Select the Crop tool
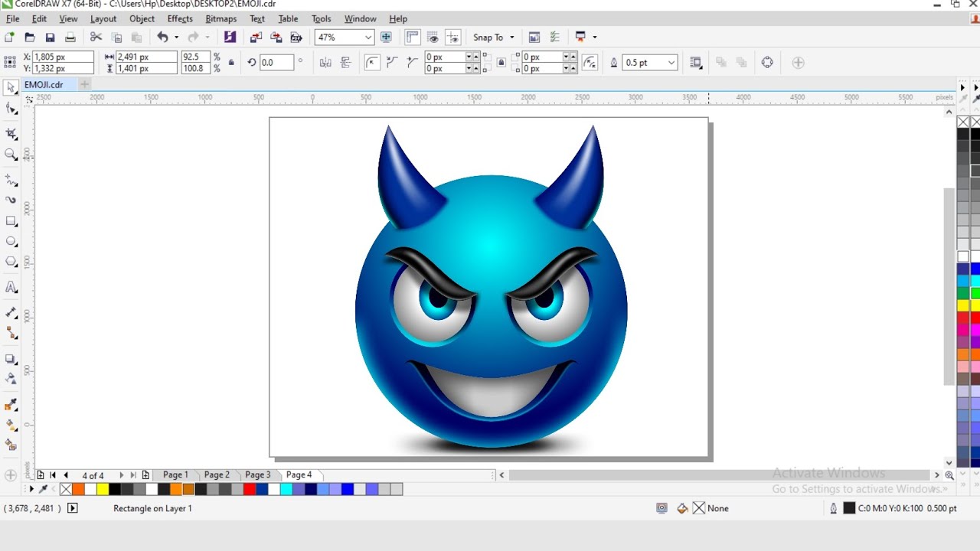This screenshot has height=551, width=980. pos(11,133)
